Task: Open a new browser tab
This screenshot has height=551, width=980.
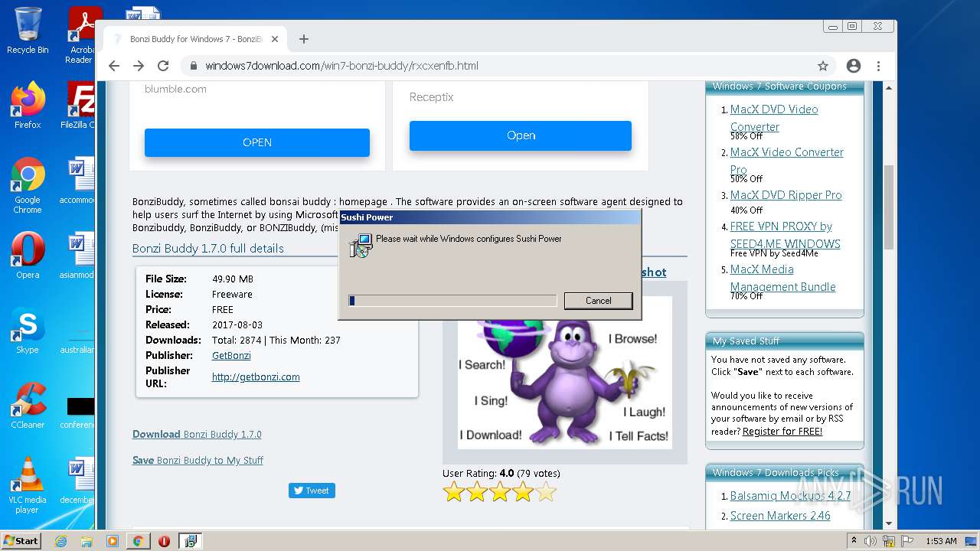Action: click(x=304, y=39)
